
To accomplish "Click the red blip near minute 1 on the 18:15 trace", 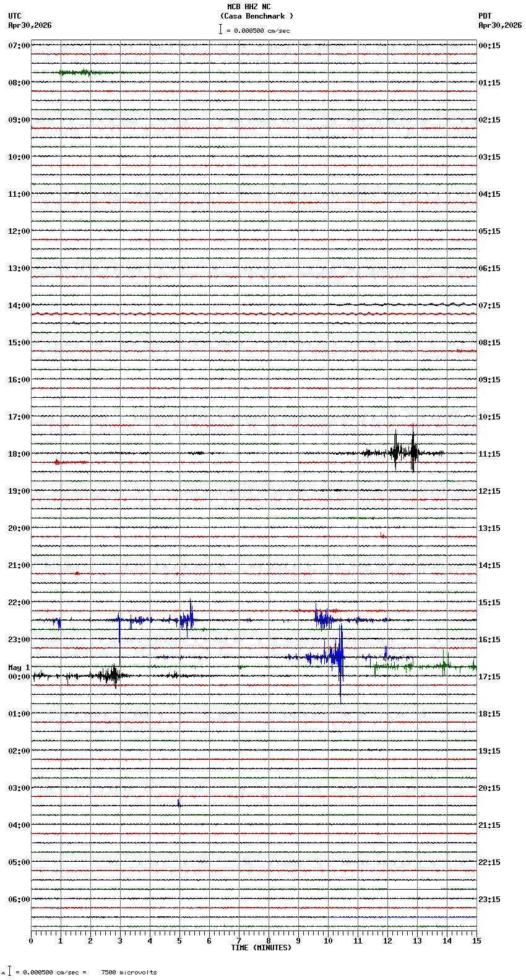I will (x=57, y=462).
